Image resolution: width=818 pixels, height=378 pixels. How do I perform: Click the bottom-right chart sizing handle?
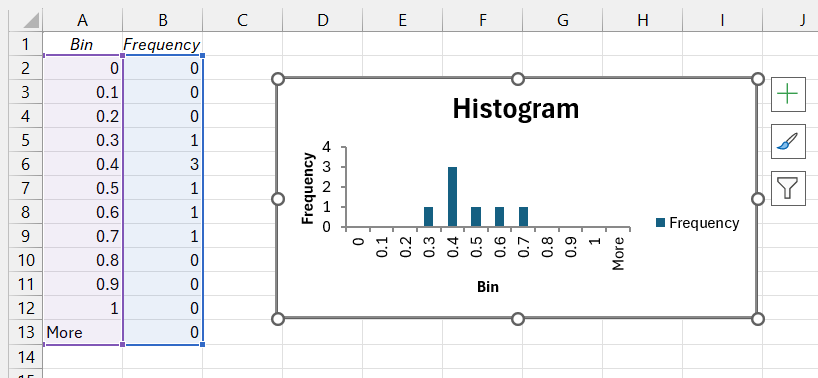pos(758,319)
